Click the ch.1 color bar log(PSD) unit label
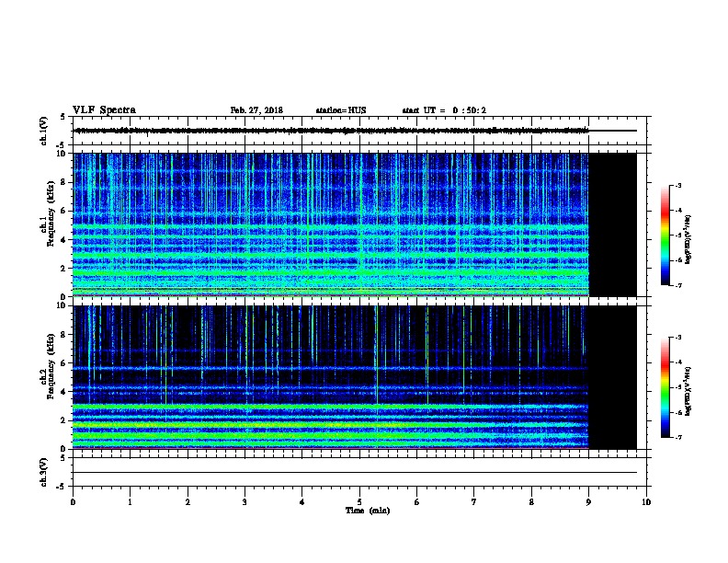Screen dimensions: 728x563 (688, 239)
